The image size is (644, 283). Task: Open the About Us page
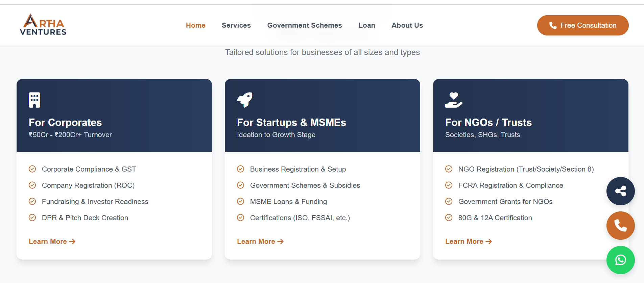(407, 25)
